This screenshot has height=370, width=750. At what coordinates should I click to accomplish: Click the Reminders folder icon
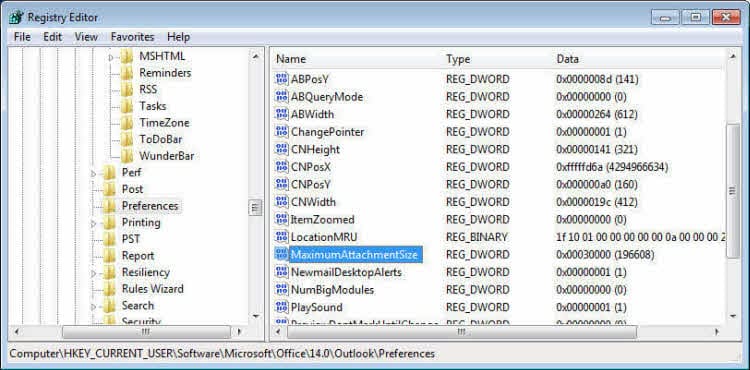[x=127, y=73]
